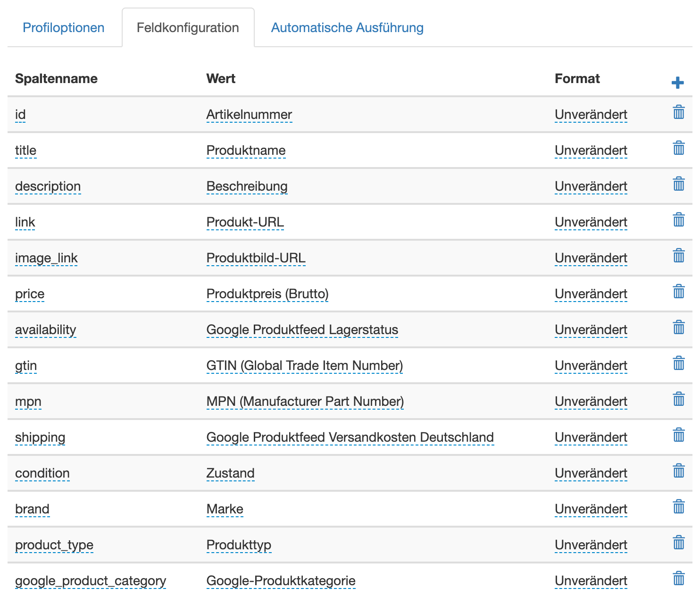The image size is (700, 605).
Task: Click the column name availability
Action: (45, 330)
